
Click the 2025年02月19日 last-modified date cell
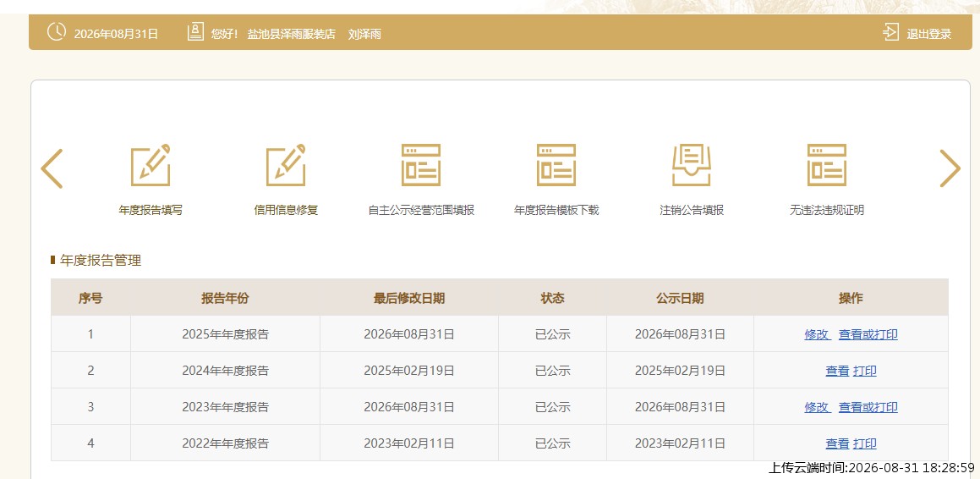409,370
